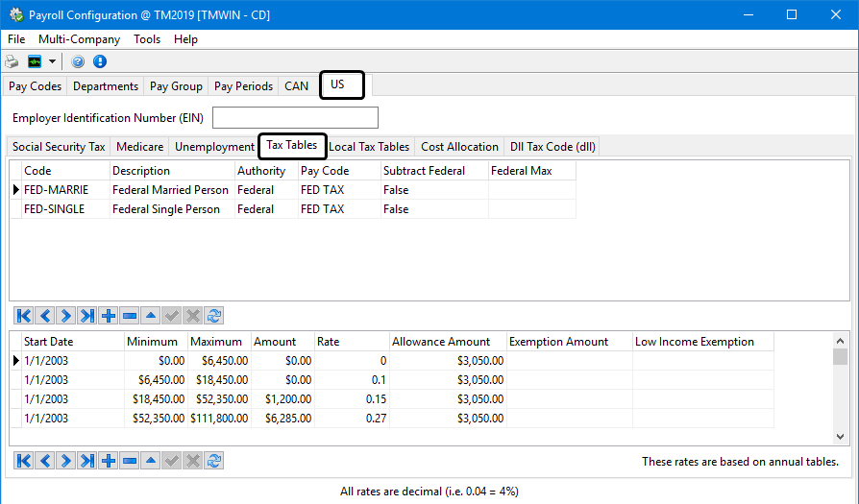Add a tax table record using the upper plus icon
This screenshot has height=504, width=859.
pos(109,316)
